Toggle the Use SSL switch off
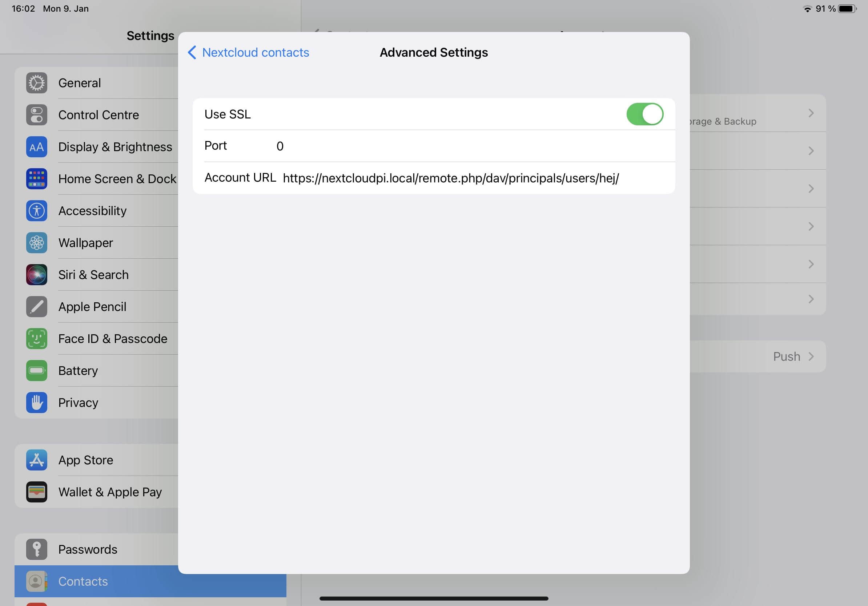Screen dimensions: 868x606 [x=644, y=114]
